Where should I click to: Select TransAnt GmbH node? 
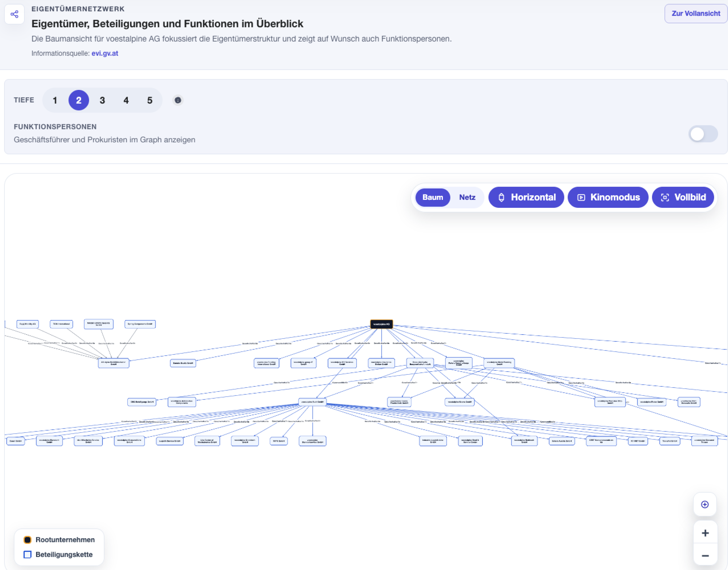pos(669,441)
